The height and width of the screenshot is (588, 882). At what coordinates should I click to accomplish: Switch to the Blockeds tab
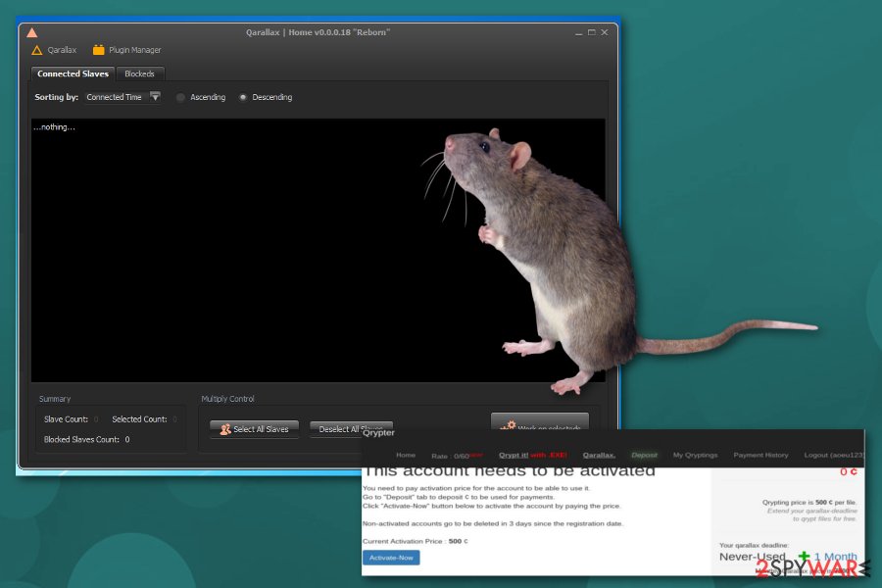pos(139,73)
